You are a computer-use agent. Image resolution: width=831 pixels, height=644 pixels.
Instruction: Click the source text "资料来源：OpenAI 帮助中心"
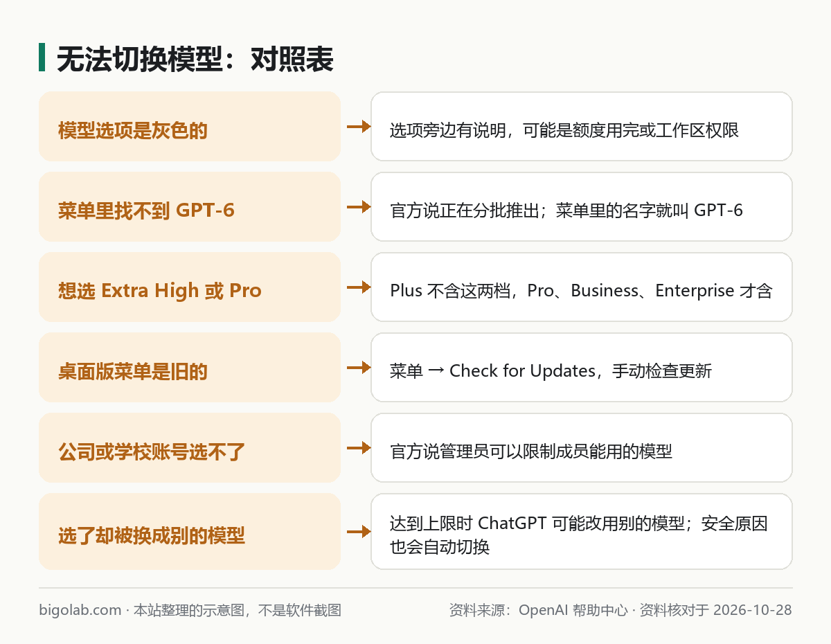click(x=538, y=610)
